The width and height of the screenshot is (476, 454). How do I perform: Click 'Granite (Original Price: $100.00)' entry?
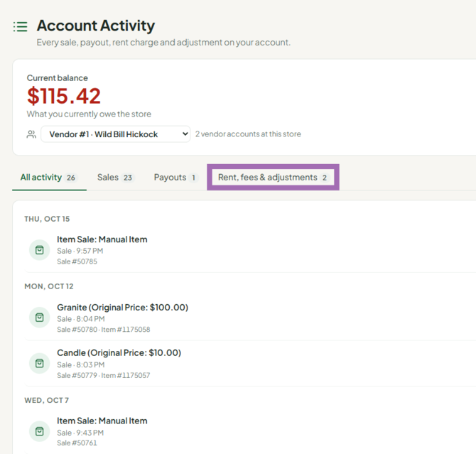123,308
